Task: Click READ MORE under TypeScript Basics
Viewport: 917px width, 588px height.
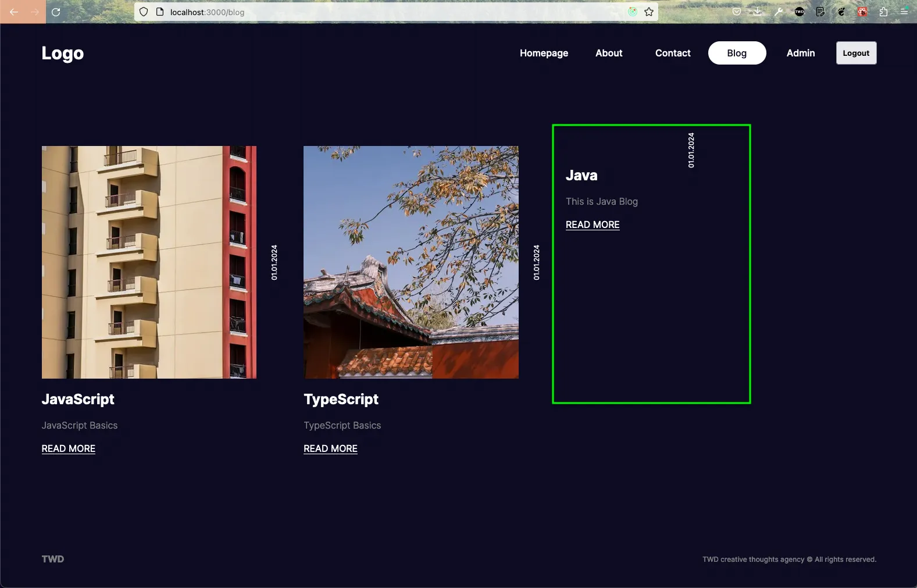Action: pos(330,448)
